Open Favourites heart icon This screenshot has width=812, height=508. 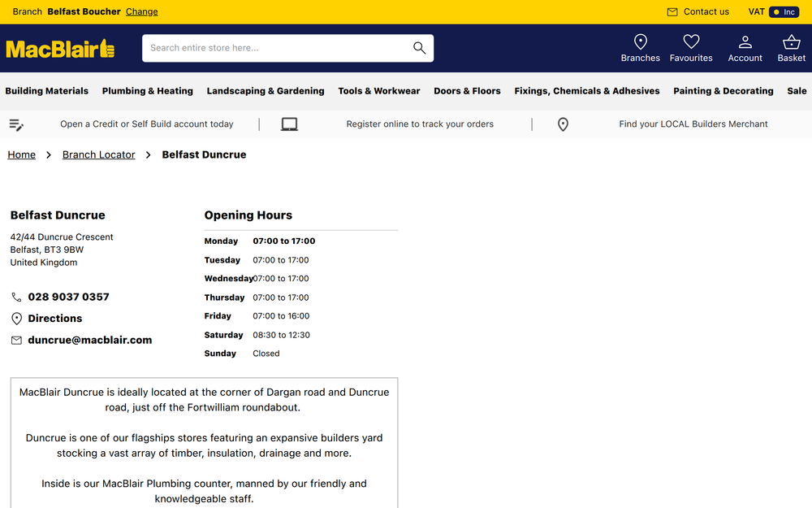pos(691,41)
